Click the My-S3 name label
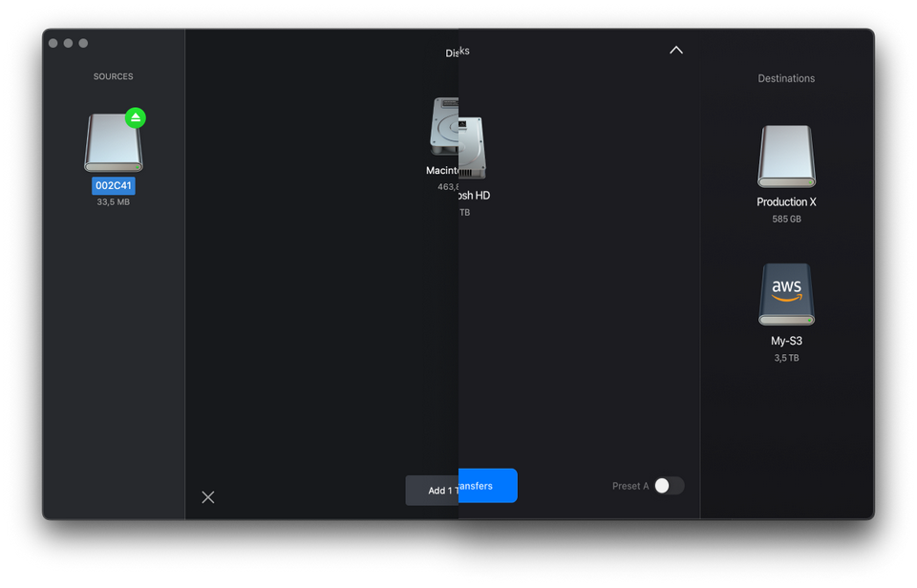The width and height of the screenshot is (917, 588). pyautogui.click(x=786, y=341)
